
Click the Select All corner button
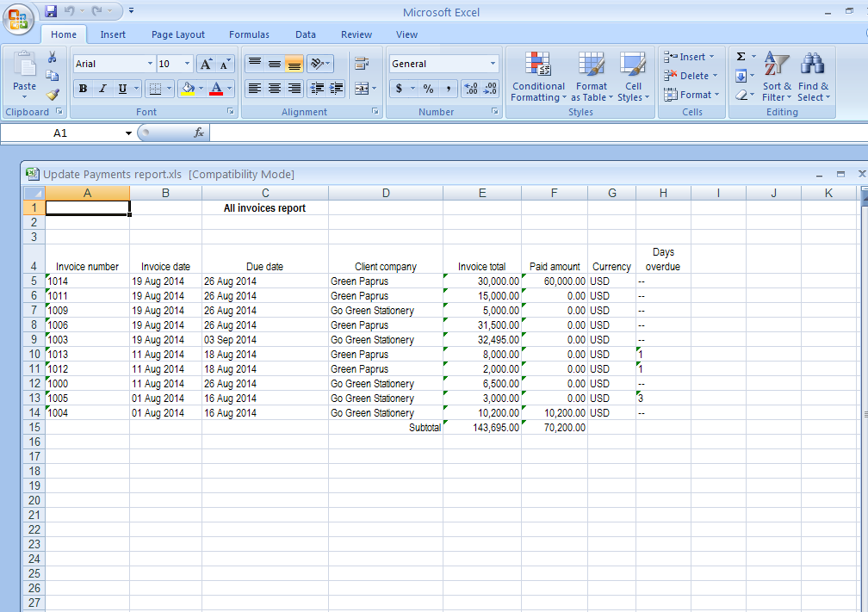(34, 193)
